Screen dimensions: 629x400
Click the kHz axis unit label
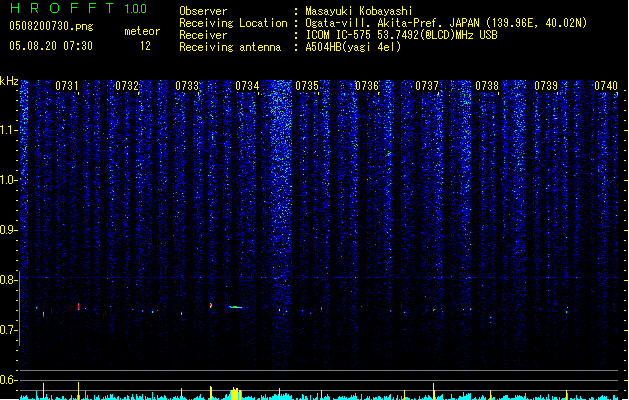point(9,81)
